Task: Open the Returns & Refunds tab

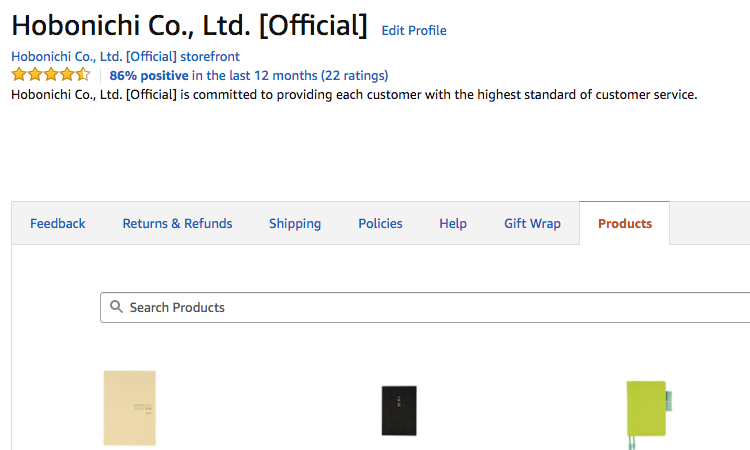Action: (x=177, y=223)
